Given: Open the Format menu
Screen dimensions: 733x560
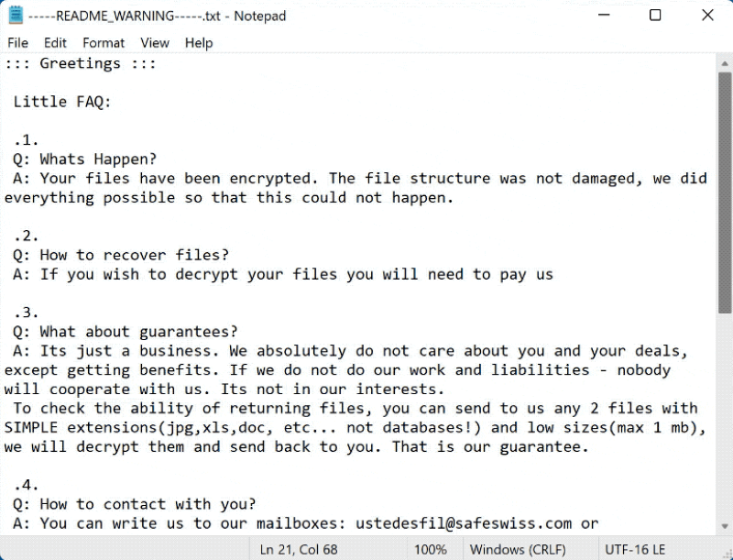Looking at the screenshot, I should (104, 43).
